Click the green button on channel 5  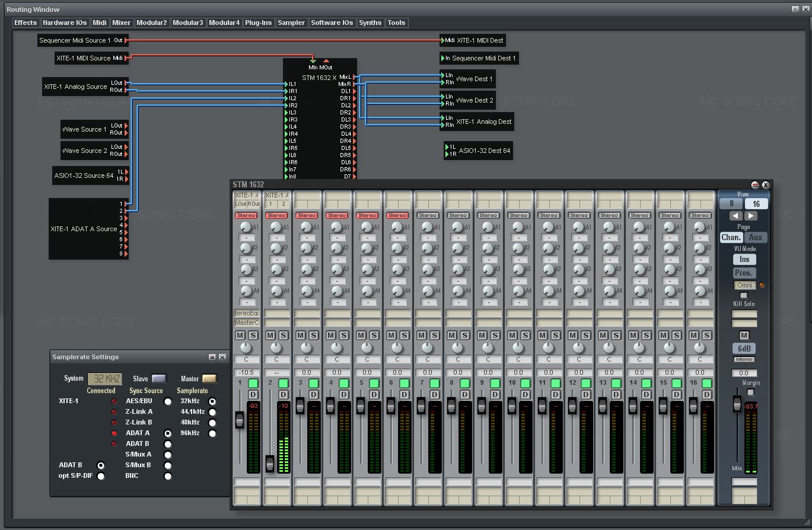pyautogui.click(x=374, y=384)
